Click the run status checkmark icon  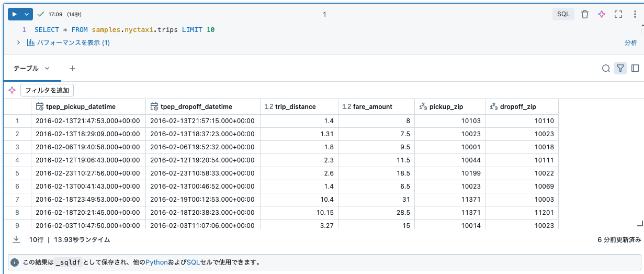click(41, 14)
